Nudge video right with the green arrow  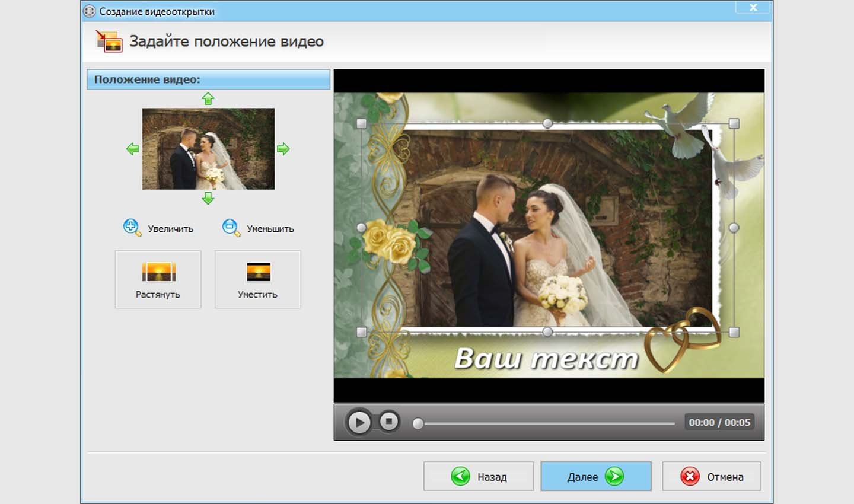283,149
